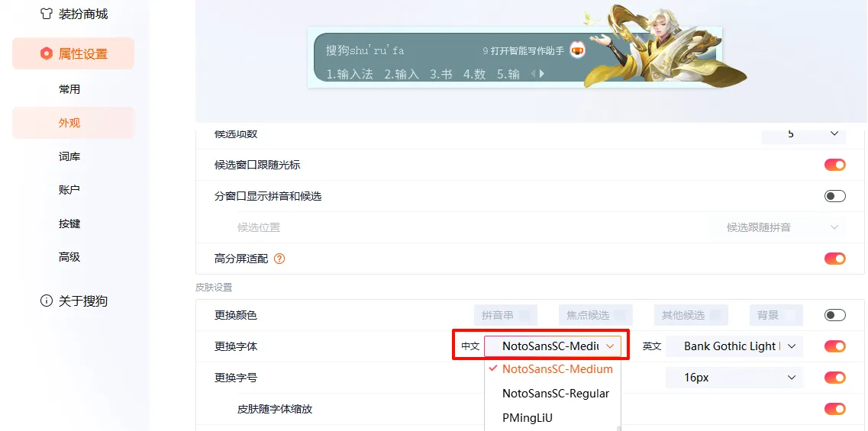Pick the 拼音串 color swatch
Viewport: 868px width, 431px height.
coord(506,315)
